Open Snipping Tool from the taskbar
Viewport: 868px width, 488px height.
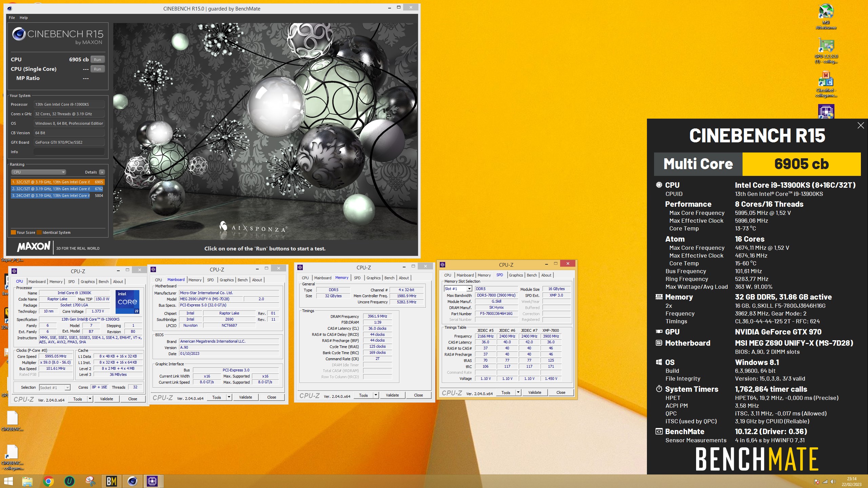click(90, 481)
